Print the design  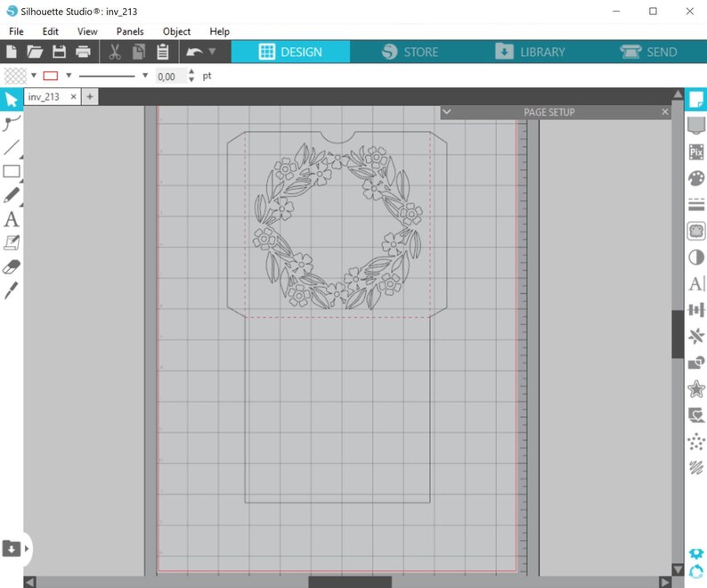click(x=83, y=52)
